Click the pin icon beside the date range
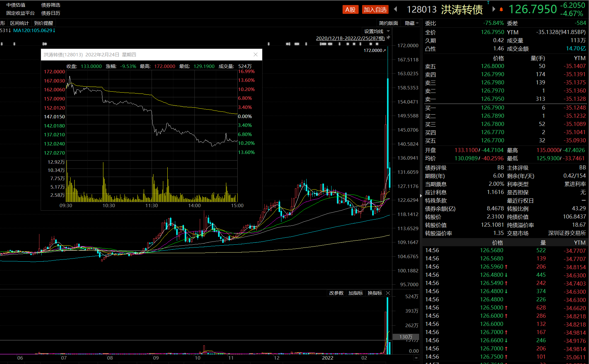 click(x=388, y=38)
